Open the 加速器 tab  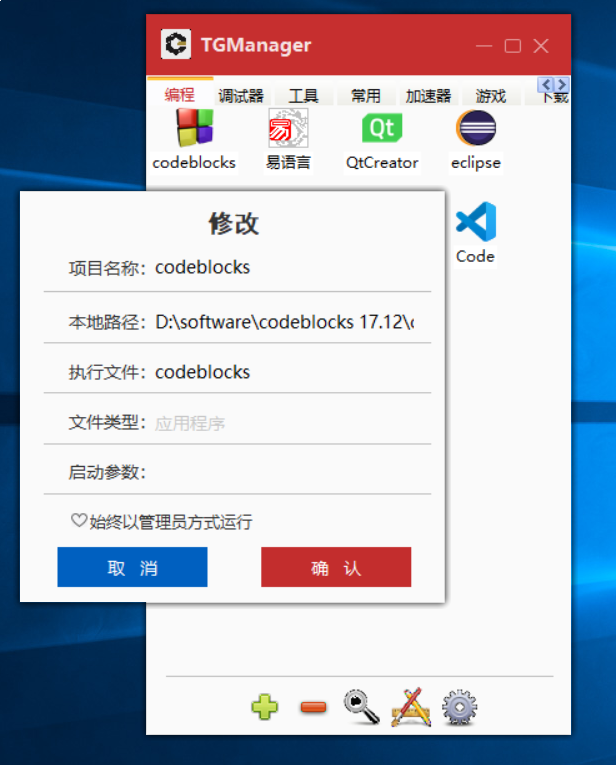(x=428, y=96)
